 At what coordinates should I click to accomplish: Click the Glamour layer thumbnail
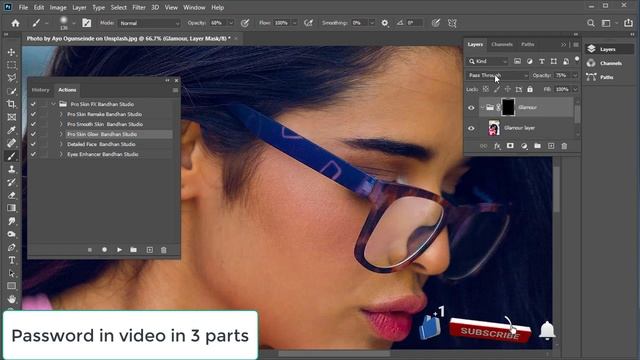click(494, 128)
